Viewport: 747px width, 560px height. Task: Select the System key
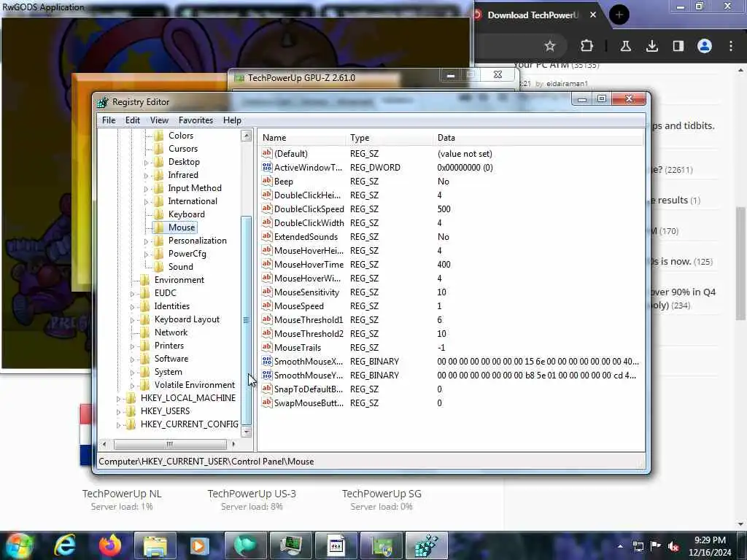[x=168, y=372]
